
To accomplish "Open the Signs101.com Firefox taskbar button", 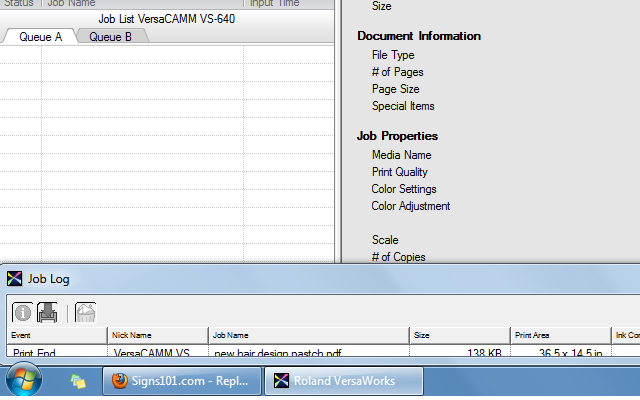I will pyautogui.click(x=182, y=381).
